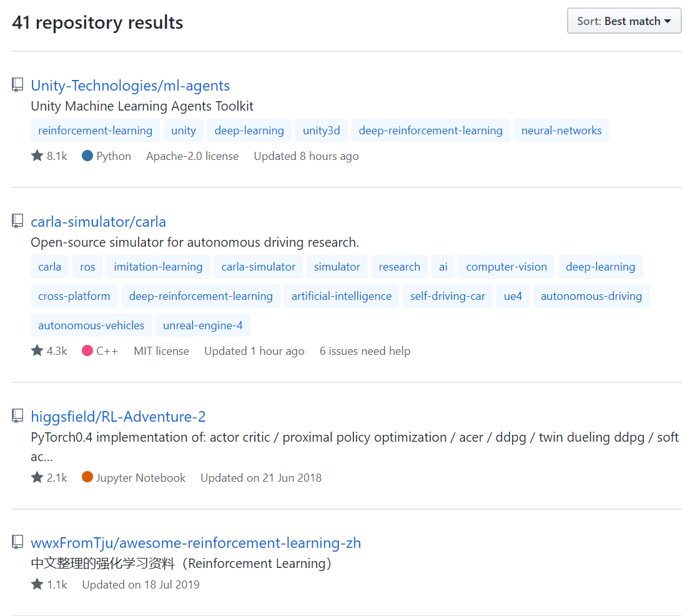
Task: Click the pink C++ language dot
Action: [x=87, y=350]
